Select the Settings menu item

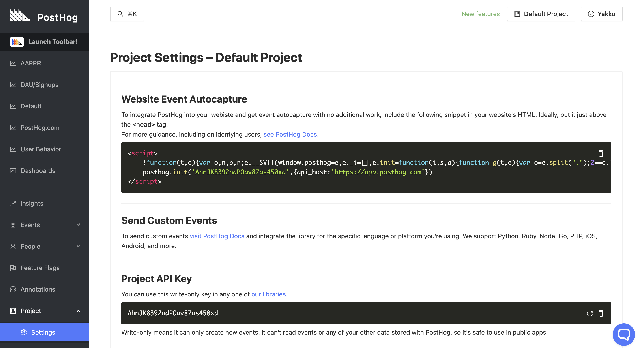[x=43, y=332]
